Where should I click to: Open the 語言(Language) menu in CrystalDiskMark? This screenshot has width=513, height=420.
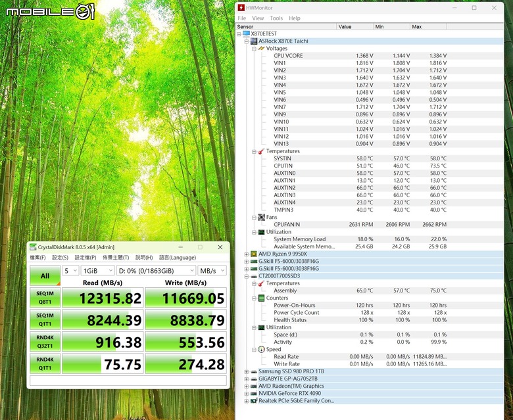(178, 258)
